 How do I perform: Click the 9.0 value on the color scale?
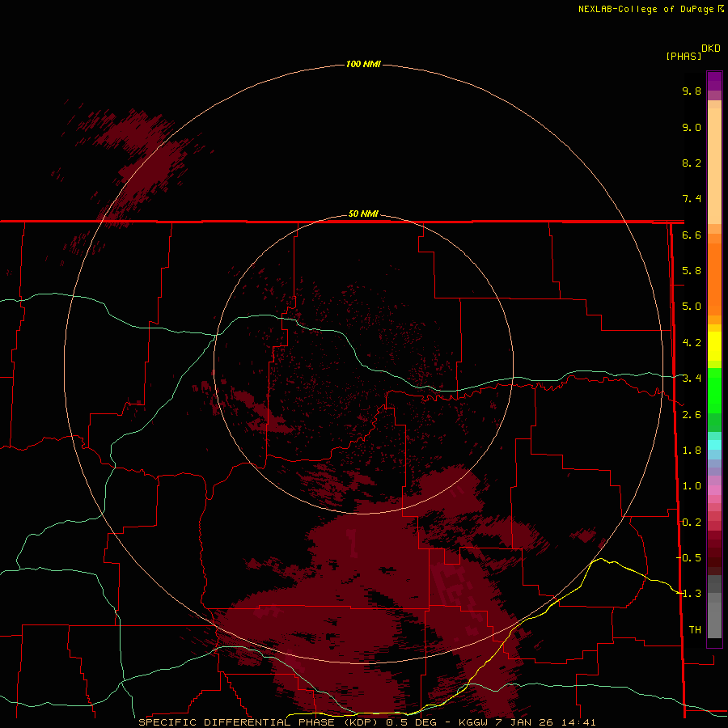(x=692, y=127)
